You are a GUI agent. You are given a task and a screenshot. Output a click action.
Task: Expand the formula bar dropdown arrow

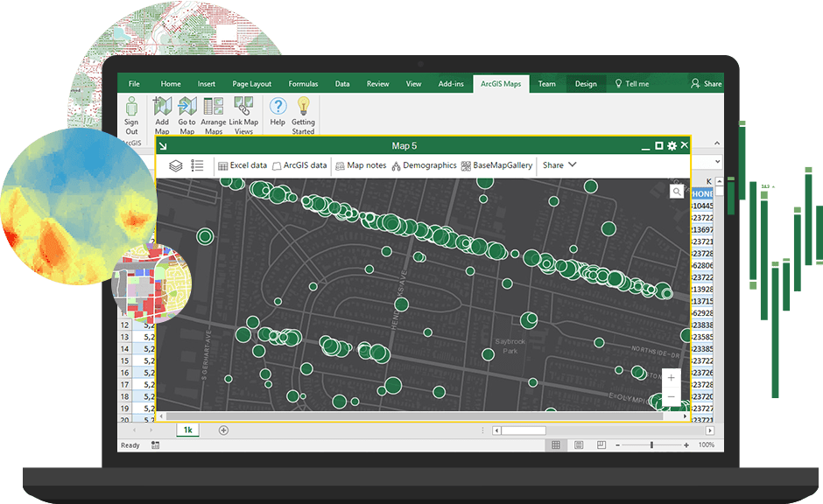[718, 162]
